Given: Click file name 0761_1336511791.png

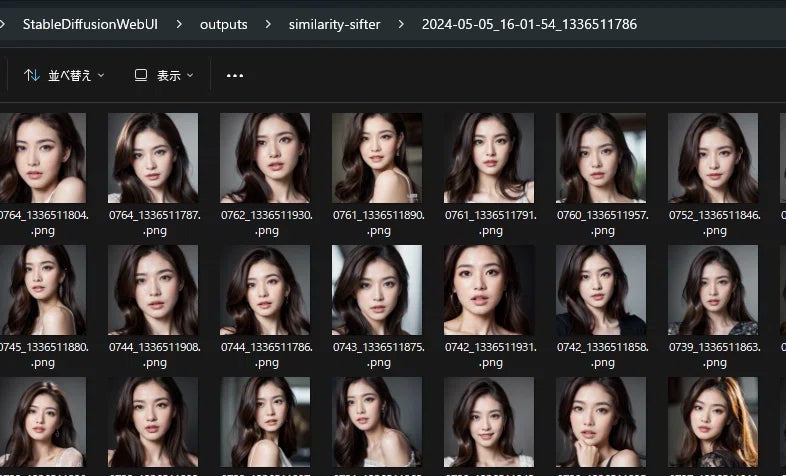Looking at the screenshot, I should pos(491,223).
